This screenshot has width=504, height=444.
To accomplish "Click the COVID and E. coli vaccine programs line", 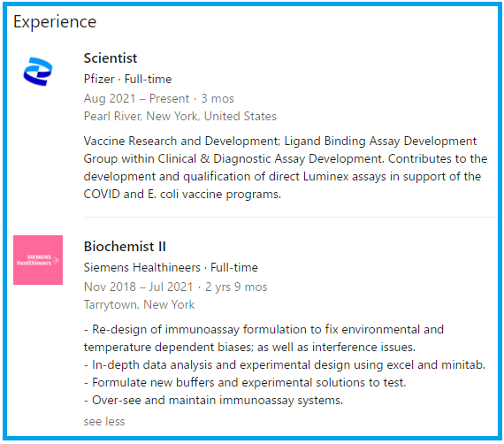I will (182, 195).
